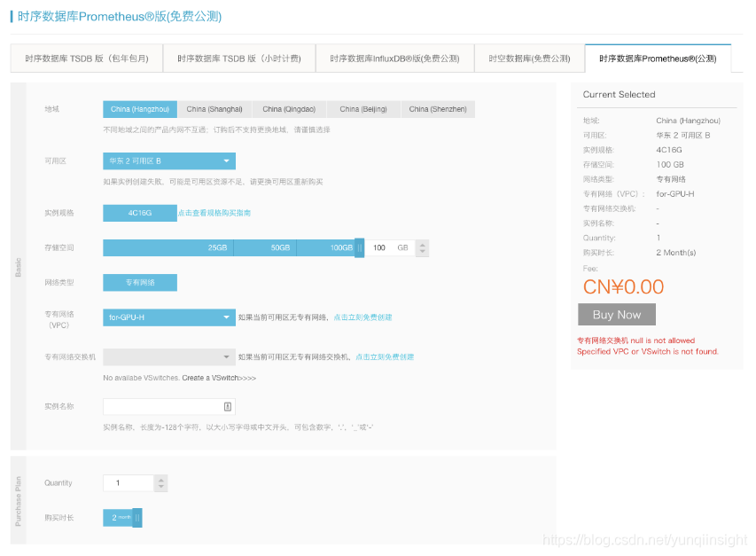Select 专有网络 network type
Viewport: 756px width, 556px height.
click(140, 283)
